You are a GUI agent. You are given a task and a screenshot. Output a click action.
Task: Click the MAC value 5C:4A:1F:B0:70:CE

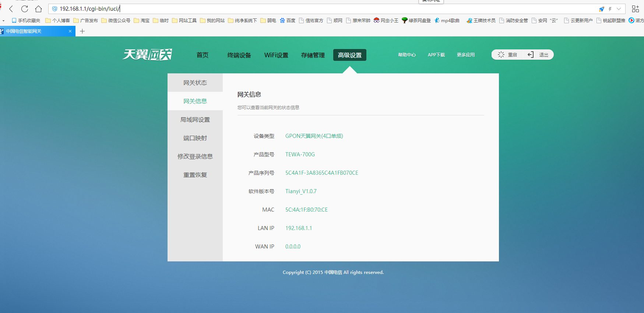click(306, 210)
